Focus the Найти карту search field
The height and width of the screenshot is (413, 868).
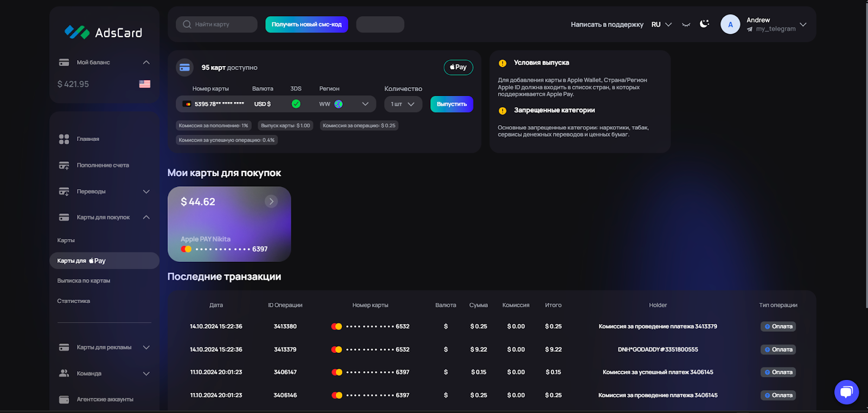(216, 24)
